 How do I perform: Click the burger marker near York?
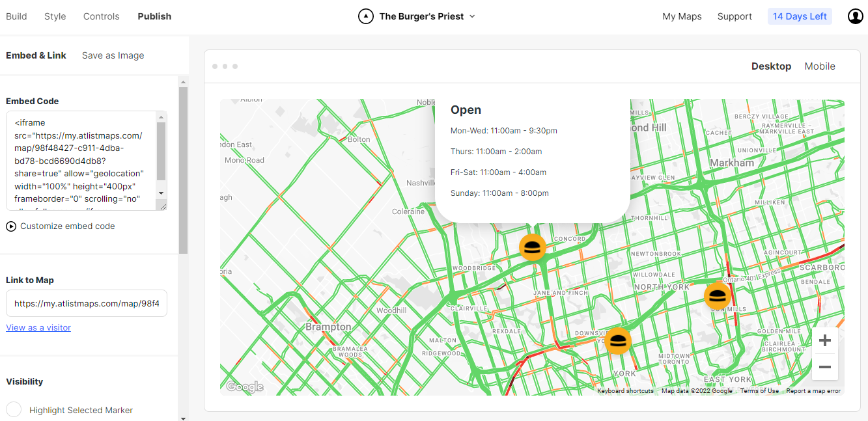coord(618,340)
